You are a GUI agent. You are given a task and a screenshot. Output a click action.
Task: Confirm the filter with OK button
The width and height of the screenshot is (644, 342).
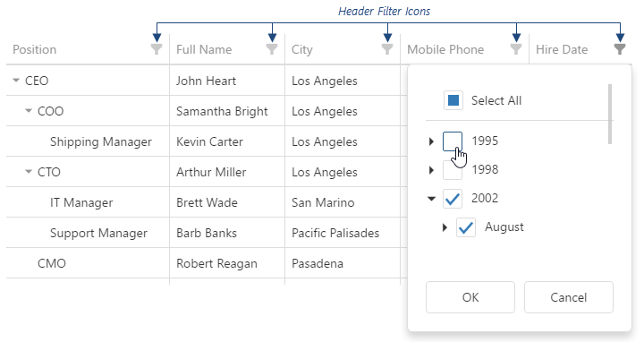(x=470, y=297)
